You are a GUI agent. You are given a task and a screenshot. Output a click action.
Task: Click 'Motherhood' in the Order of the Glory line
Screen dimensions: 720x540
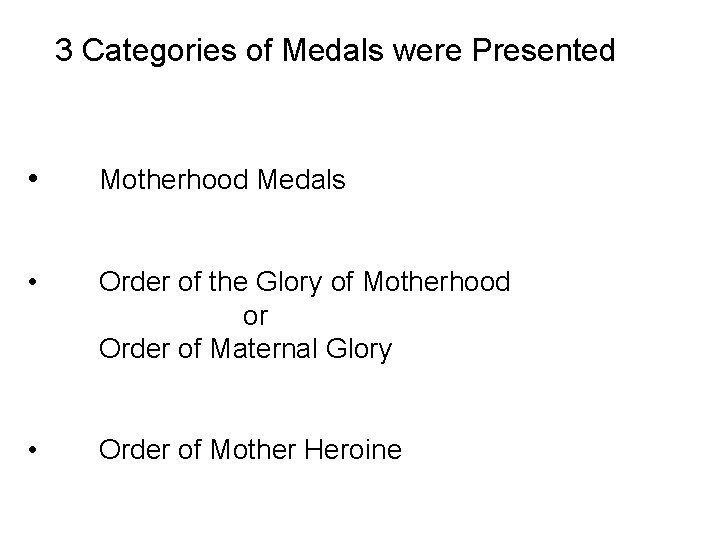[x=438, y=283]
